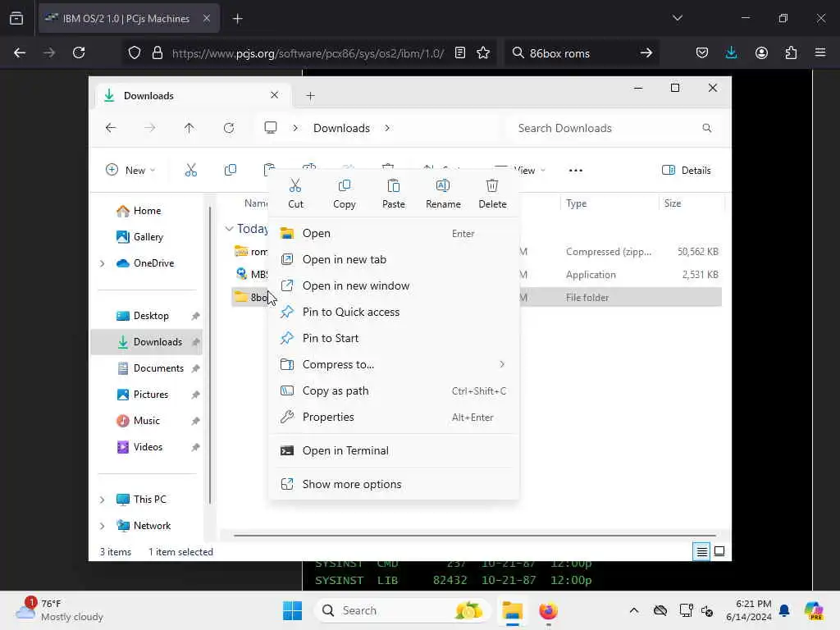Click the Search Downloads field

pos(613,129)
